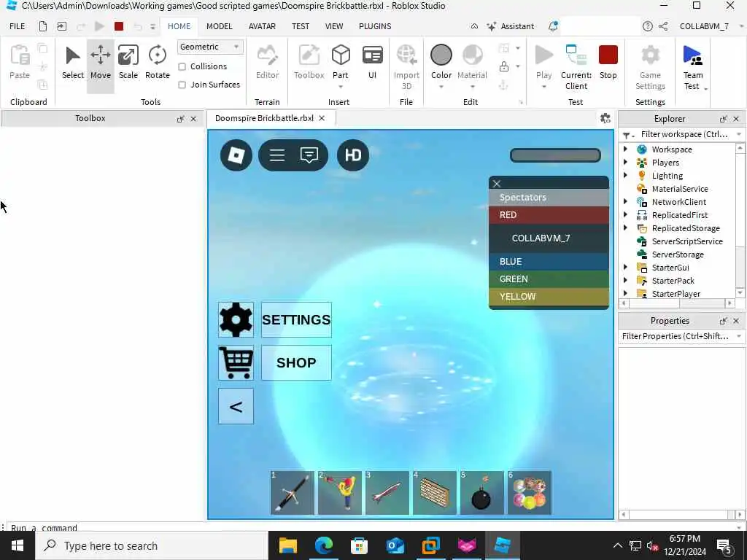Open the Terrain Editor
Screen dimensions: 747x560
[x=267, y=63]
